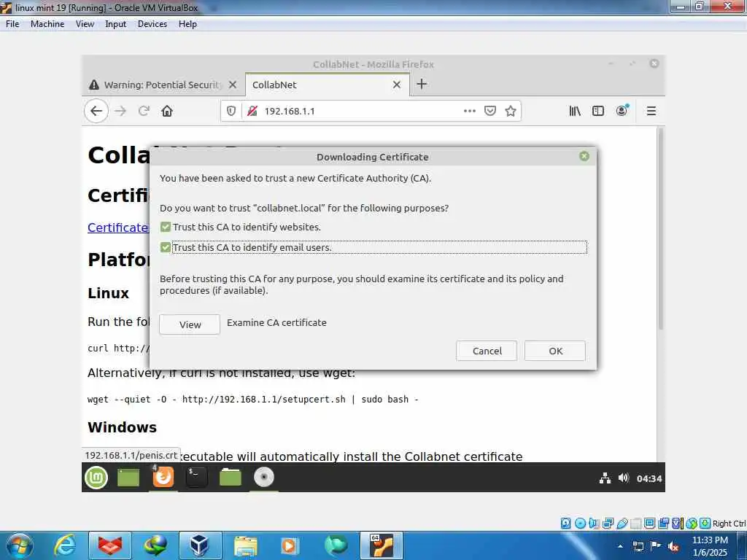Click Firefox icon in Mint panel

click(x=163, y=477)
